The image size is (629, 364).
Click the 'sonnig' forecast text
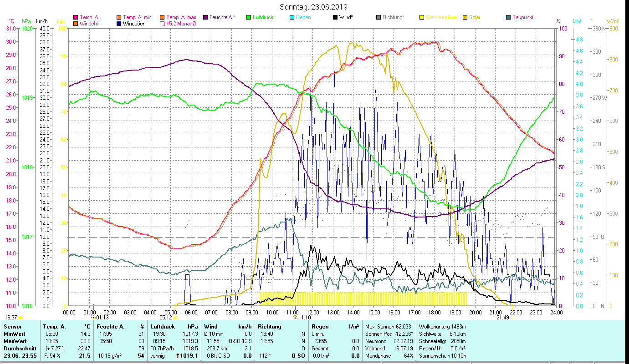tap(158, 356)
